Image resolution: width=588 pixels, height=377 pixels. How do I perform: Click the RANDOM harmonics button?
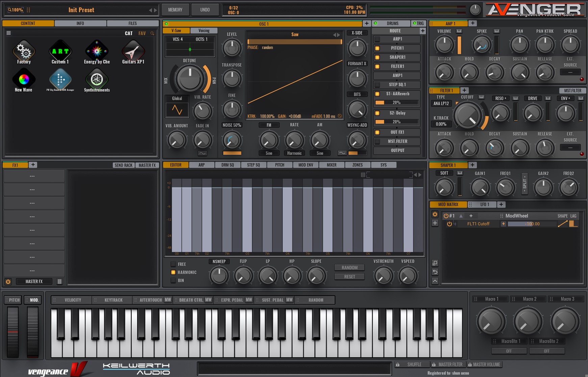350,268
